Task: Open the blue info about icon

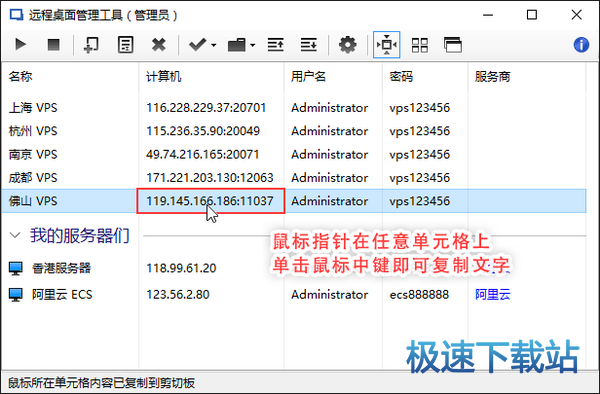Action: [581, 45]
